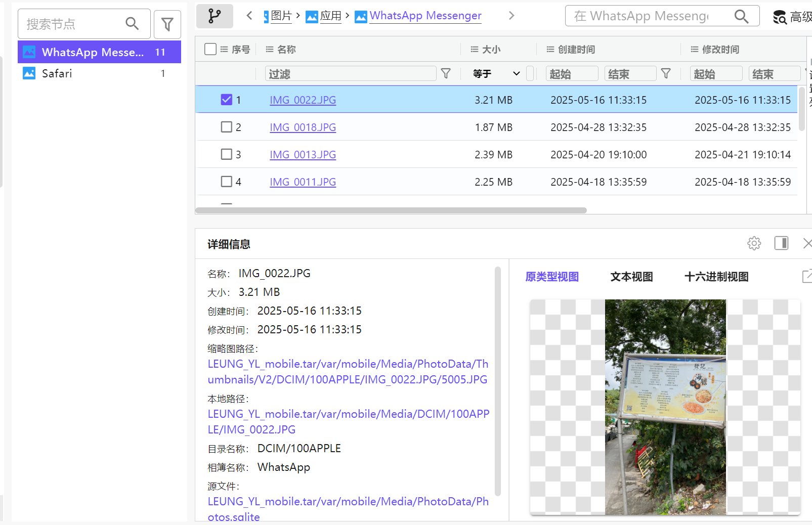Open the name column header menu
Screen dimensions: 812x525
click(270, 50)
